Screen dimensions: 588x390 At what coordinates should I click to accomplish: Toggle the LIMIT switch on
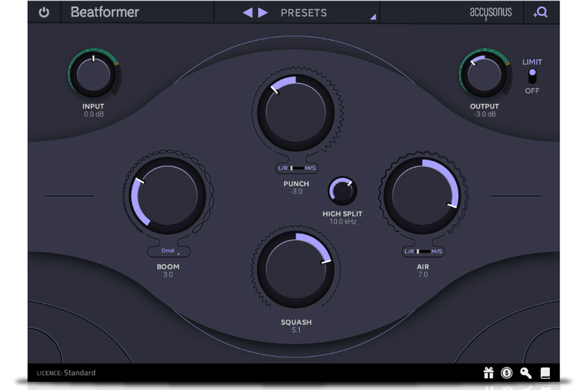[x=532, y=77]
